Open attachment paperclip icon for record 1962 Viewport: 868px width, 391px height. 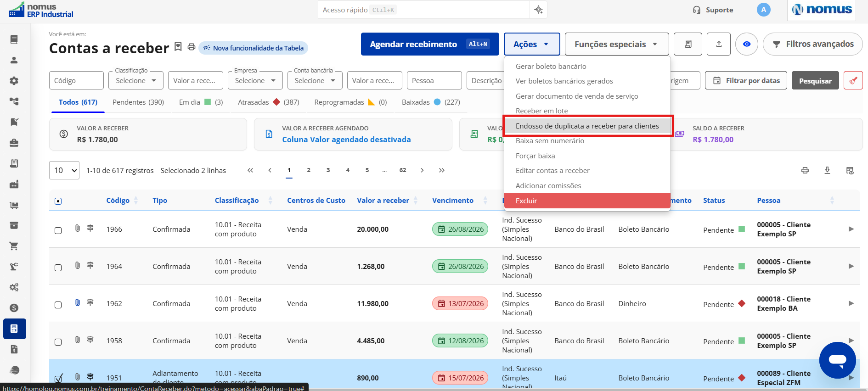pos(78,302)
